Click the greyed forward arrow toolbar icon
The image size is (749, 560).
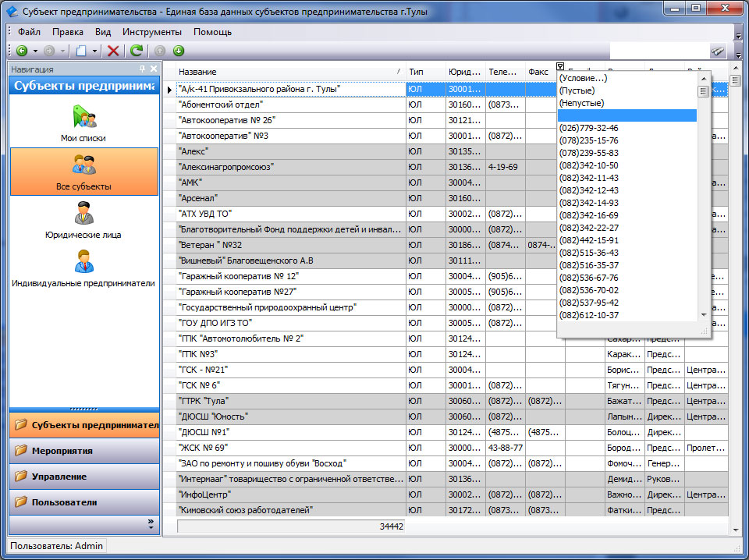click(49, 51)
